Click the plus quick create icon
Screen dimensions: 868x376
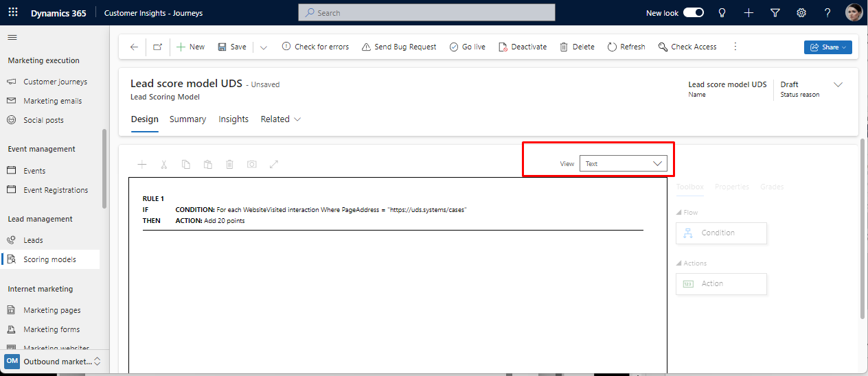point(749,12)
